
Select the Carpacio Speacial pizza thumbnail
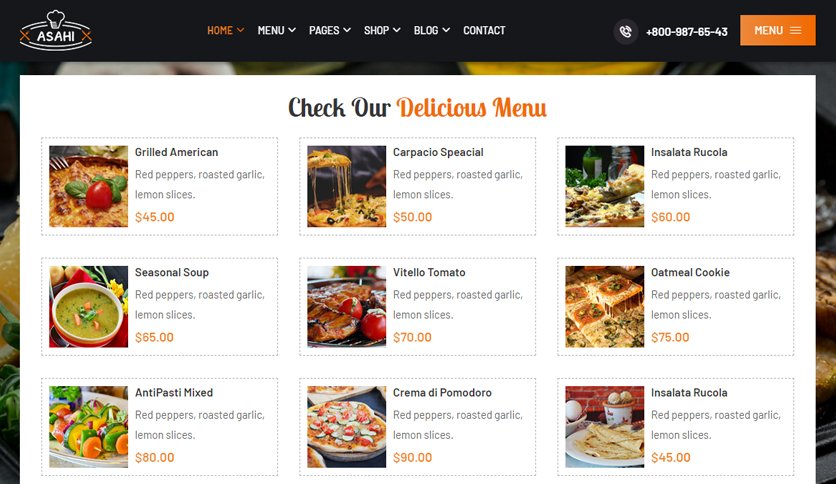point(347,187)
